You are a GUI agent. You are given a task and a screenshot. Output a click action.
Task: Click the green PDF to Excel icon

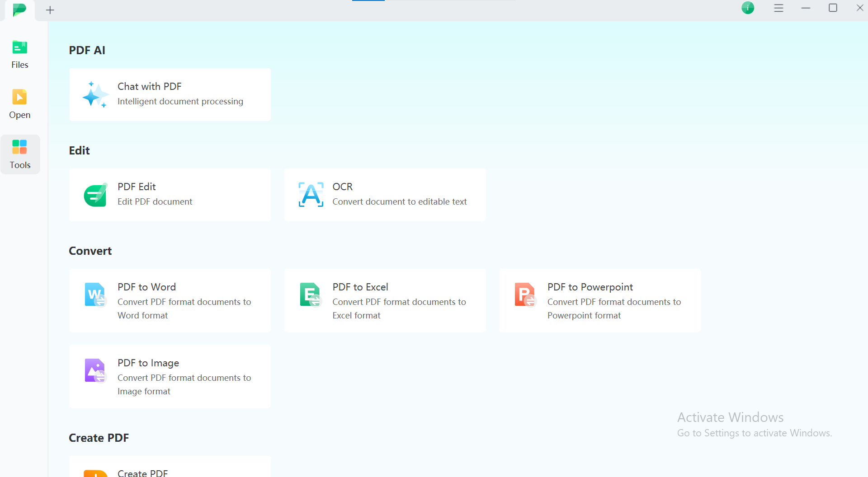point(310,295)
